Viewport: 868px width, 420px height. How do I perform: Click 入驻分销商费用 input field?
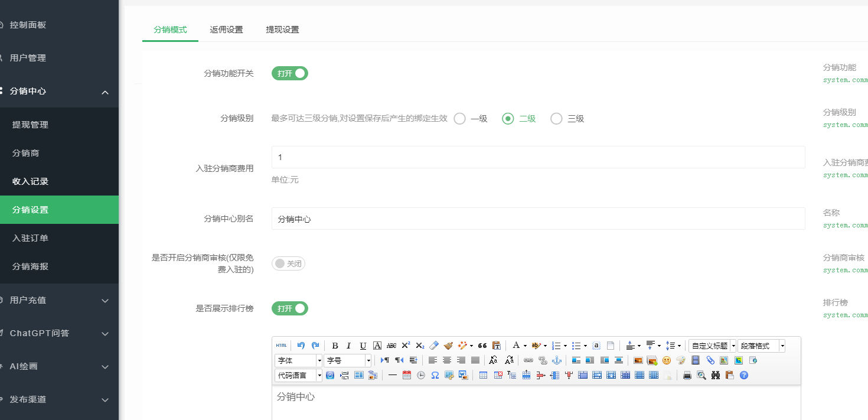(x=538, y=157)
